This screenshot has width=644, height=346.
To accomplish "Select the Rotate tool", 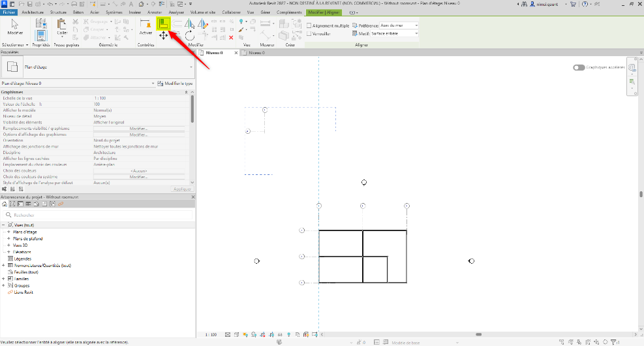I will coord(189,36).
